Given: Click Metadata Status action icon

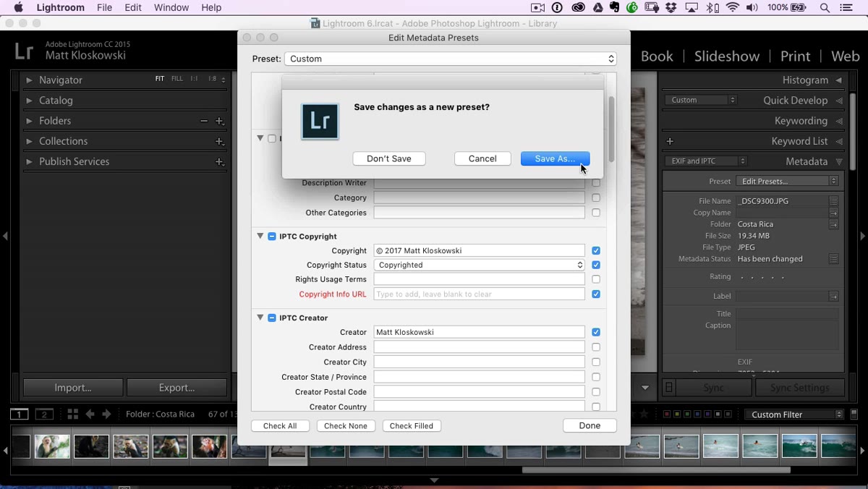Looking at the screenshot, I should (x=834, y=259).
